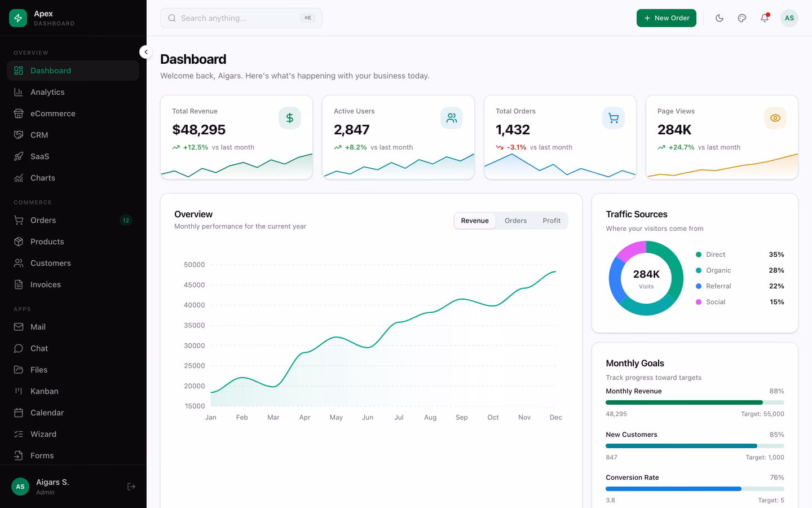Click the New Customers progress bar
Screen dimensions: 812x508
pyautogui.click(x=695, y=446)
